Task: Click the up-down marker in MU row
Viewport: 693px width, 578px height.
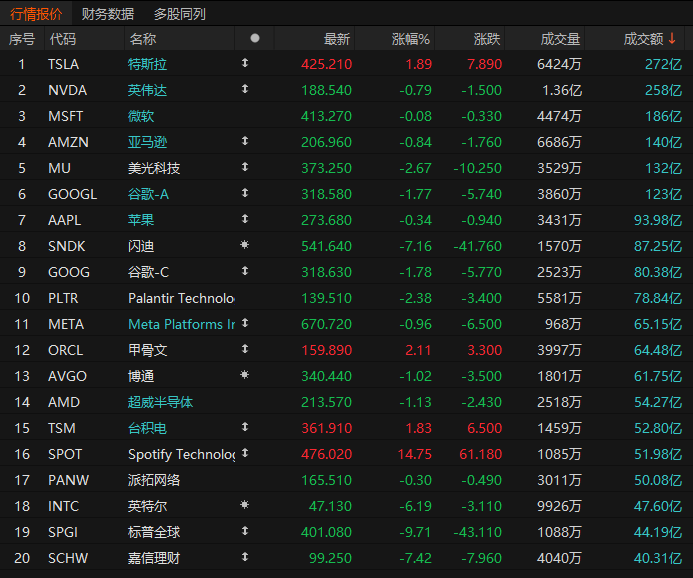Action: click(245, 167)
